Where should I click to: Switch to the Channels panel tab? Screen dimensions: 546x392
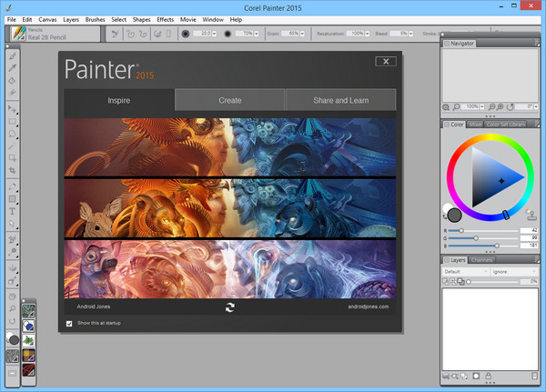pos(482,260)
